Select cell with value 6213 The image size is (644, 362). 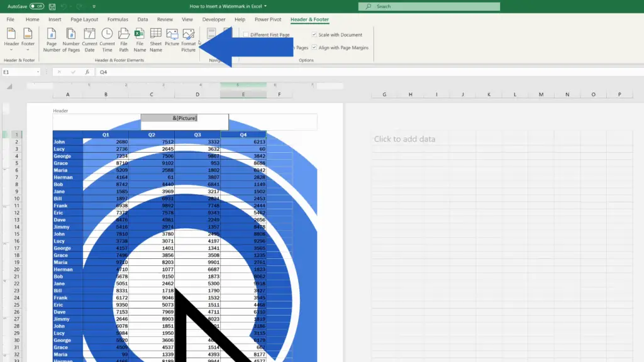click(243, 142)
